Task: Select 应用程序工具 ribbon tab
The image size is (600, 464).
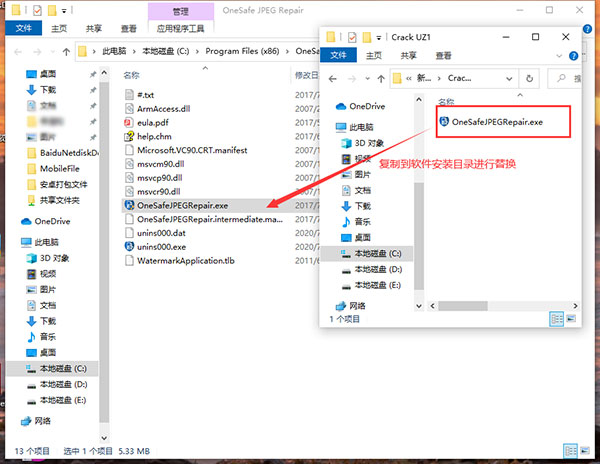Action: click(181, 28)
